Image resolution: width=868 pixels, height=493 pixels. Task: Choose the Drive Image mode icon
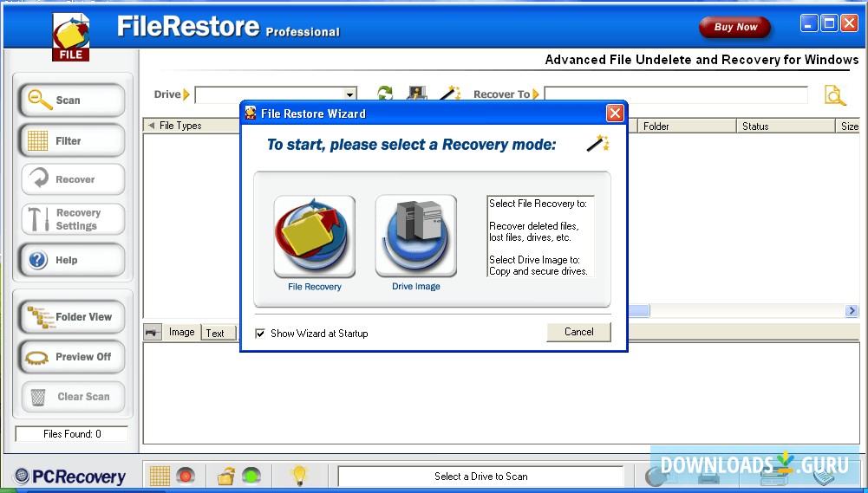tap(415, 237)
